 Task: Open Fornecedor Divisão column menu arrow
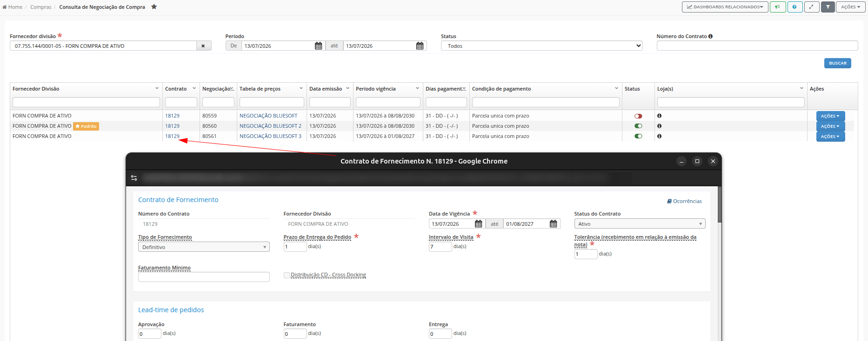157,88
